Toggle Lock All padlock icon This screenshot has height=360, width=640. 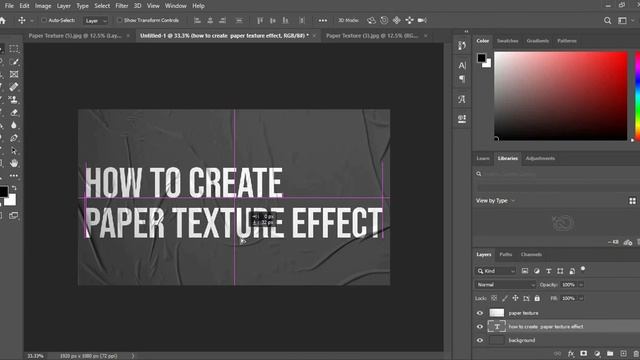[537, 298]
